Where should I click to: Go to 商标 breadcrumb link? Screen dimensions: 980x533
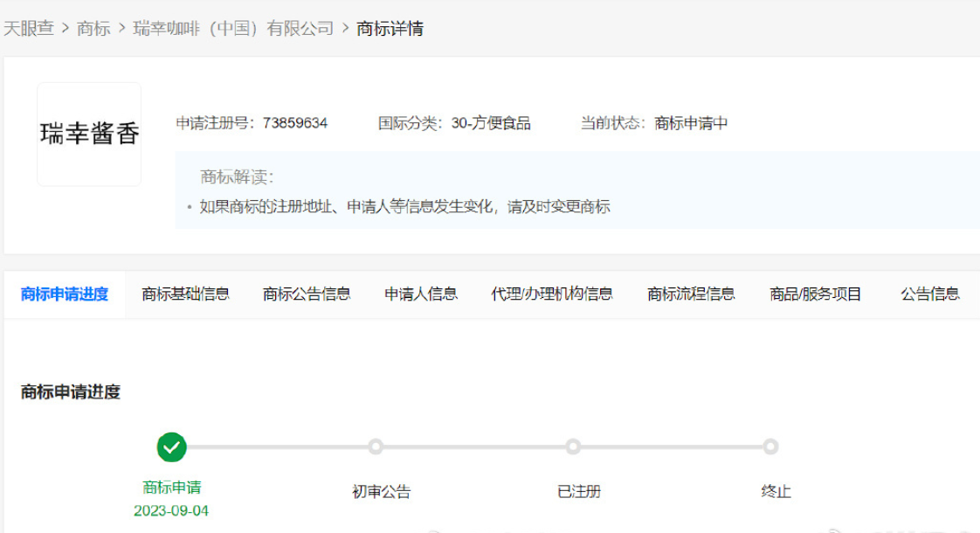click(93, 29)
